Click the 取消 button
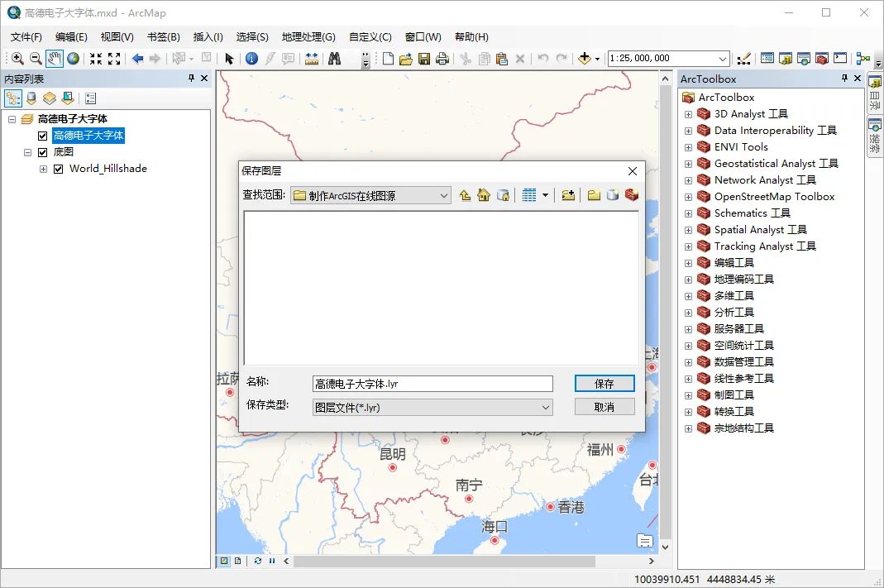The image size is (884, 588). [x=604, y=407]
